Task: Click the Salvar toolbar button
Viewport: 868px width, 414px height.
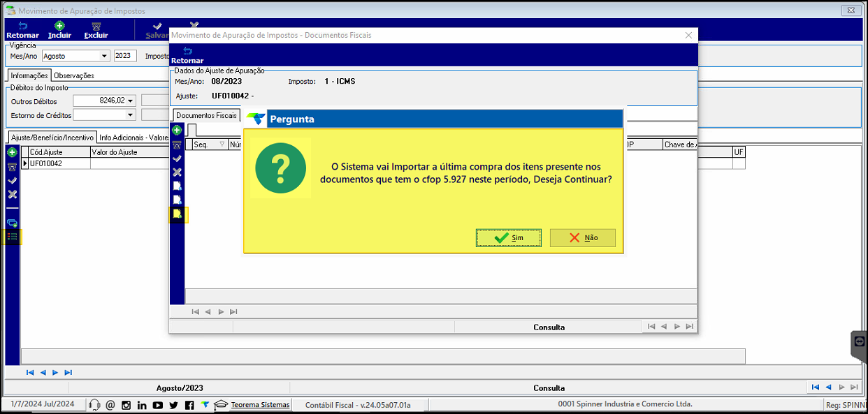Action: 157,30
